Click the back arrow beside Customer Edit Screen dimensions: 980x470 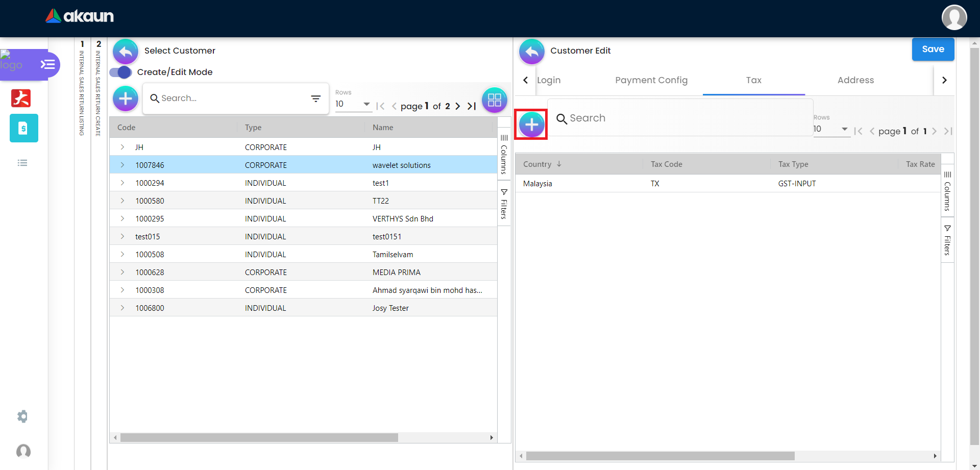[x=531, y=52]
